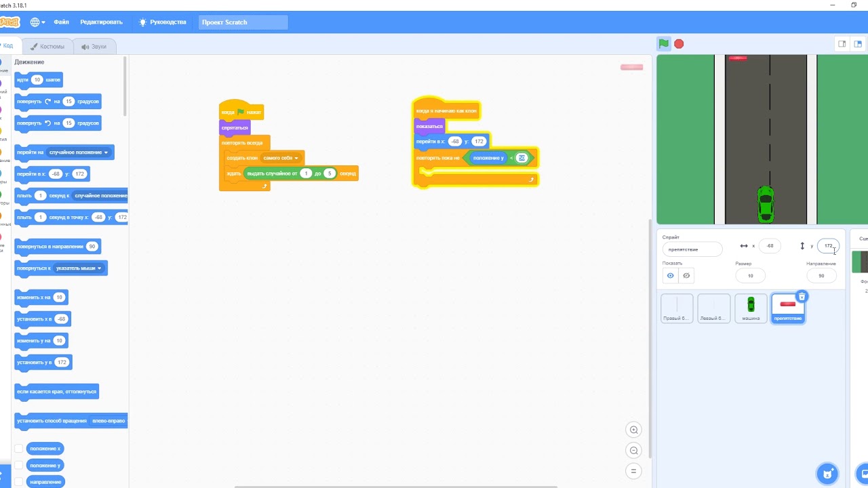
Task: Edit the sprite x coordinate field
Action: click(x=770, y=246)
